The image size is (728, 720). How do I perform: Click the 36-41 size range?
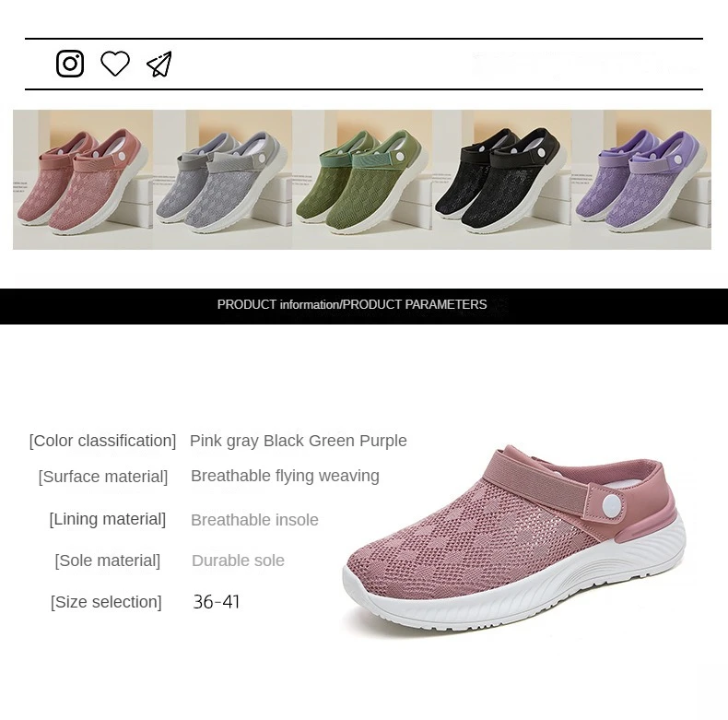(217, 602)
